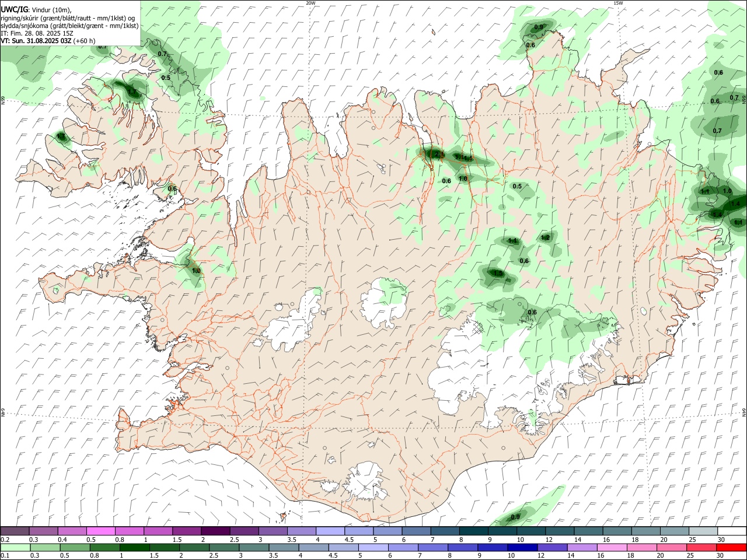Click the white snow-legend swatch starting at 30
Viewport: 747px width, 560px height.
pos(732,531)
